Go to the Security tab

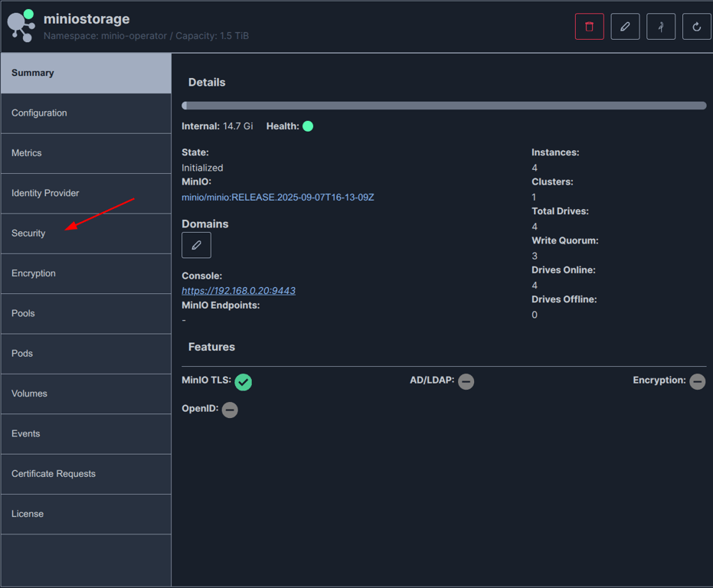pos(86,234)
